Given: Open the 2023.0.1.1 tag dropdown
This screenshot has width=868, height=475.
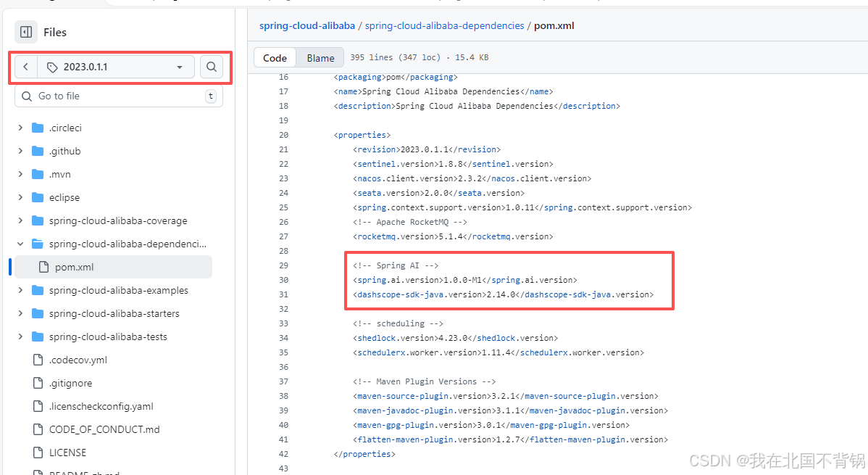Looking at the screenshot, I should [x=116, y=67].
